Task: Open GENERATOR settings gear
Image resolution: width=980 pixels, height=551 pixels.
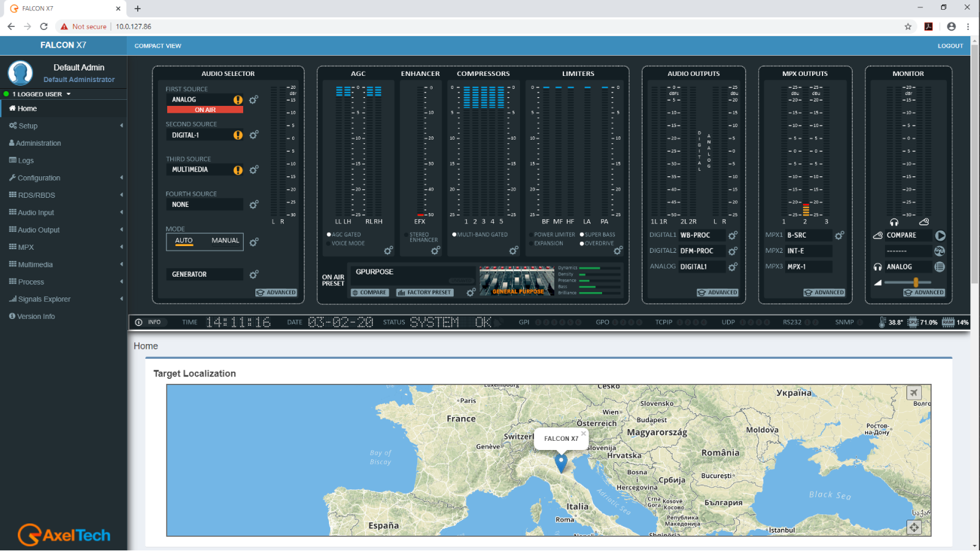Action: click(x=254, y=274)
